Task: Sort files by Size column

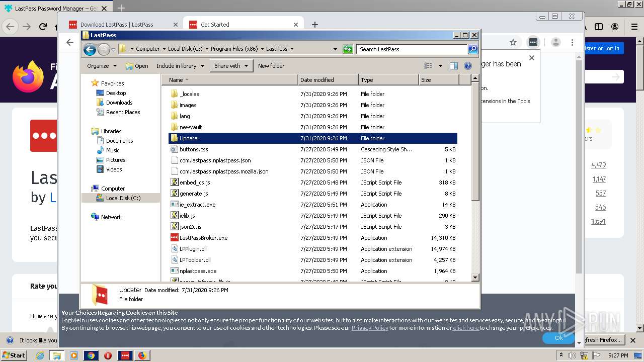Action: click(439, 80)
